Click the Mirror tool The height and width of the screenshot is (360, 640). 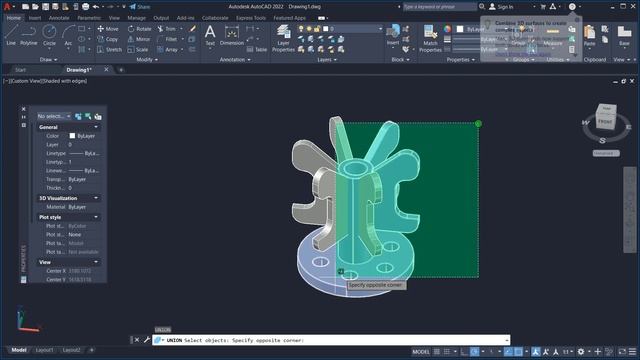pyautogui.click(x=139, y=39)
